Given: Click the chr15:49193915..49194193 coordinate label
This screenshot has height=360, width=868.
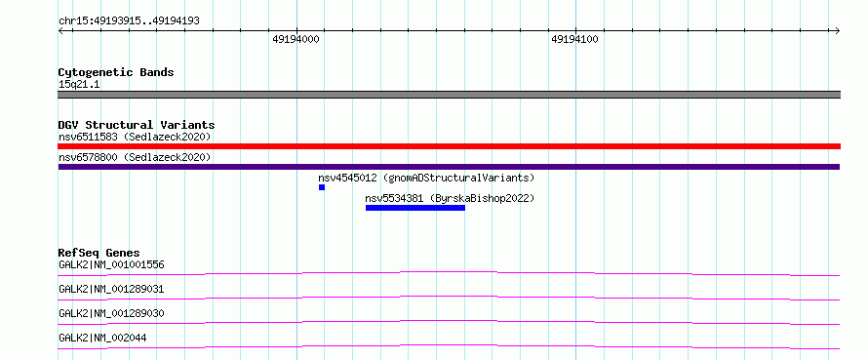Looking at the screenshot, I should (129, 21).
